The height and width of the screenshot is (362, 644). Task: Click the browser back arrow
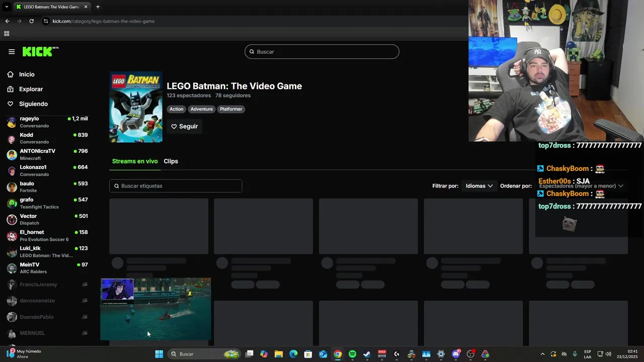click(7, 21)
